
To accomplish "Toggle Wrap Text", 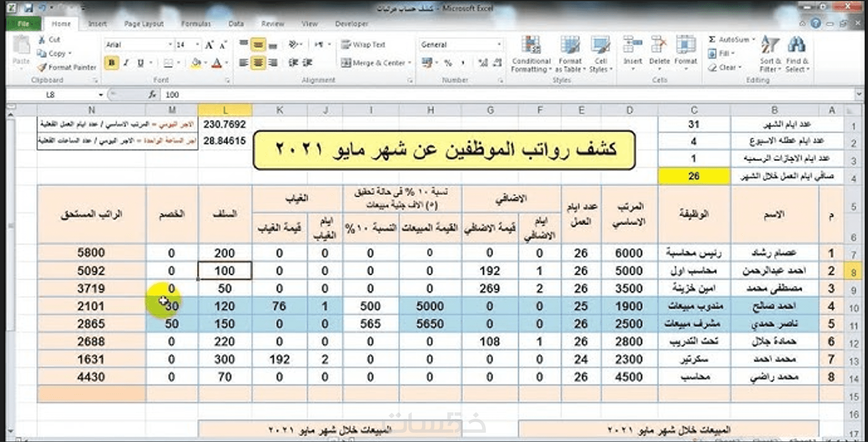I will click(x=363, y=45).
